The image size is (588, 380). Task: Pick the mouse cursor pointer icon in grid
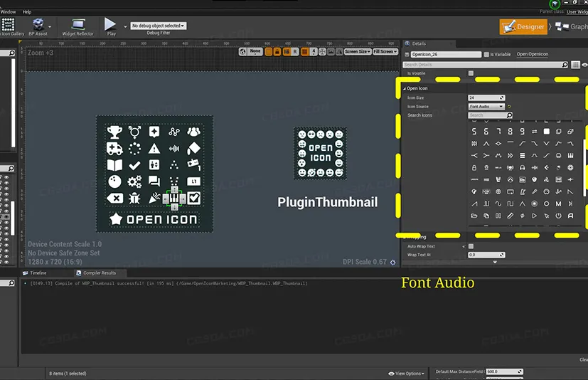point(546,216)
